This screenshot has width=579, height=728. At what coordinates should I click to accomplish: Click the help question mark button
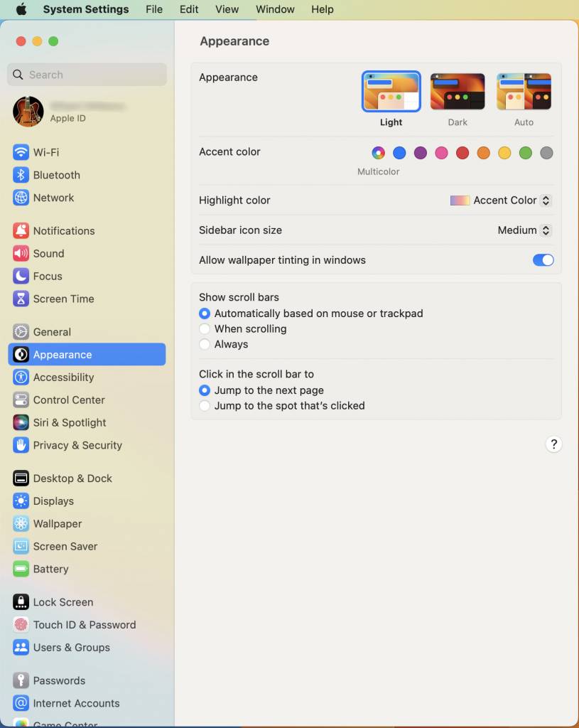553,444
